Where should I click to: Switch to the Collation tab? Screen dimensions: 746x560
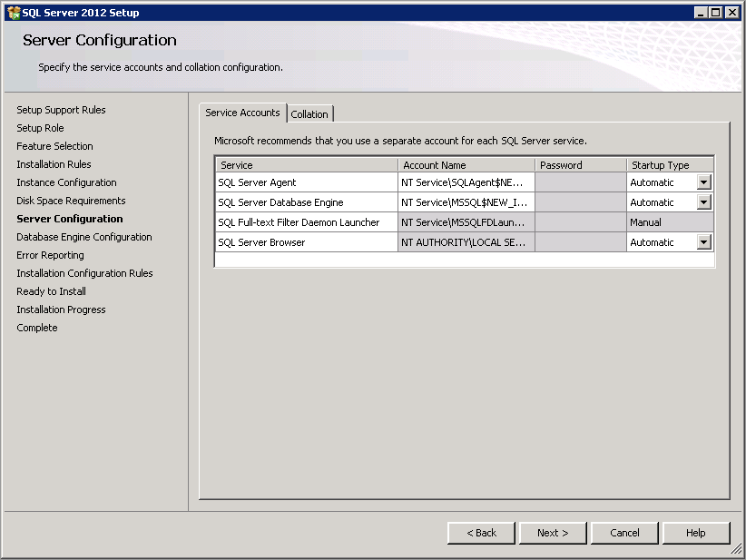(309, 114)
